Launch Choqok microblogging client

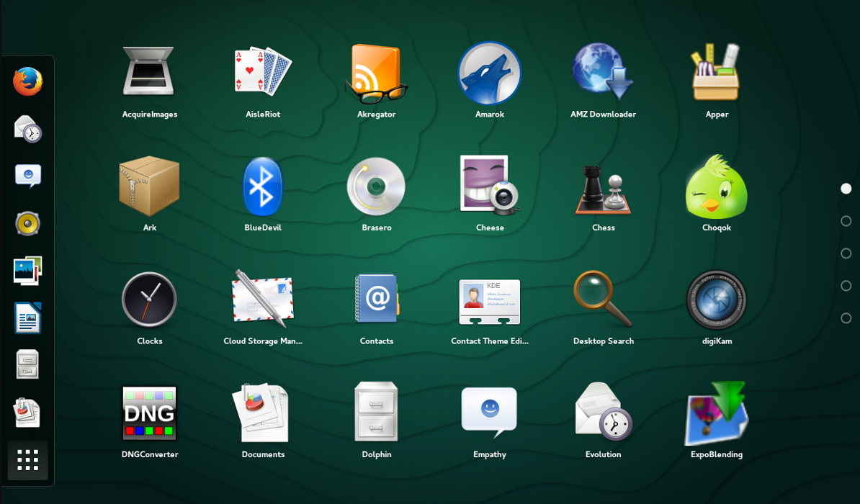[716, 186]
